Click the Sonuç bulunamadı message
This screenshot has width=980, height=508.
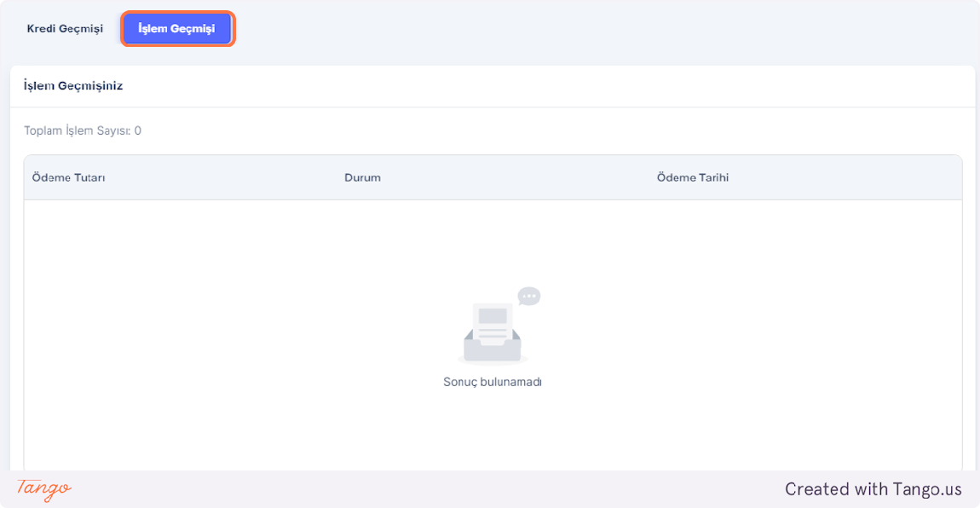coord(492,382)
